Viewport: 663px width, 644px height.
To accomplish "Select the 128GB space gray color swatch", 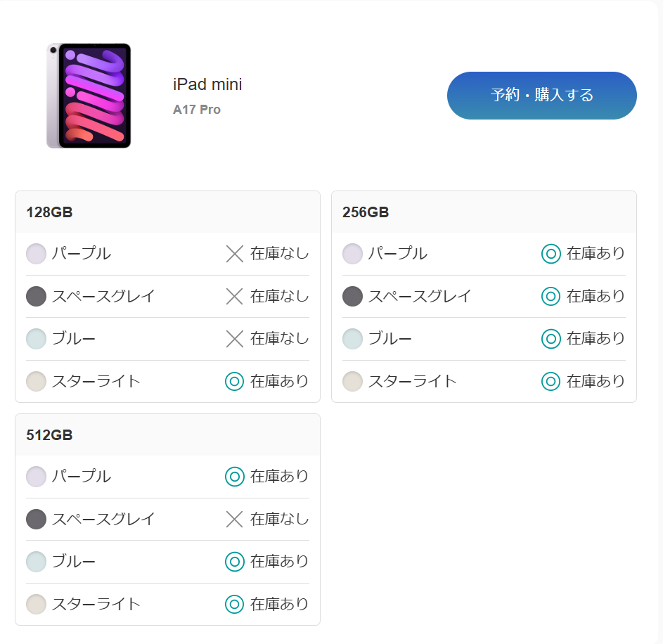I will click(x=36, y=296).
